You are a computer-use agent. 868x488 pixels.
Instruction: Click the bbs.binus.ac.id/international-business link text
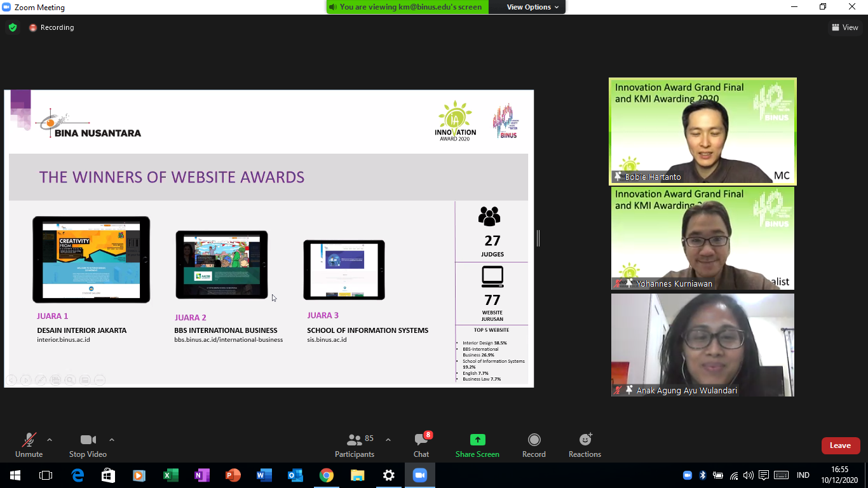click(229, 340)
